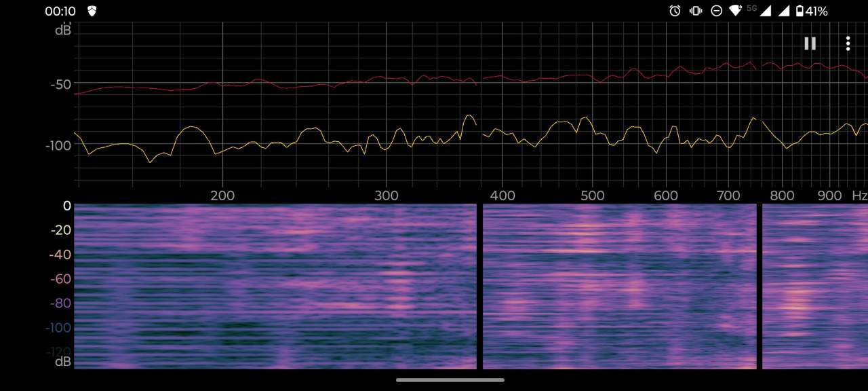Tap the do-not-disturb status icon
868x391 pixels.
tap(716, 11)
